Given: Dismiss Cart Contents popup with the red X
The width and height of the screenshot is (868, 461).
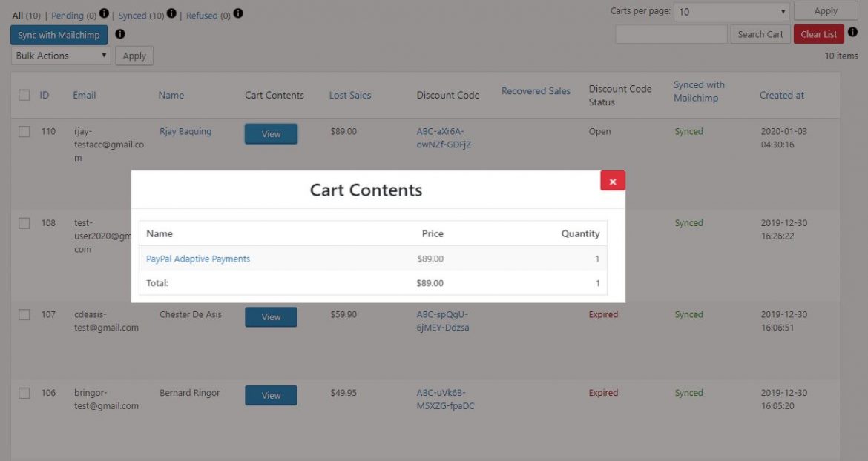Looking at the screenshot, I should (x=612, y=180).
